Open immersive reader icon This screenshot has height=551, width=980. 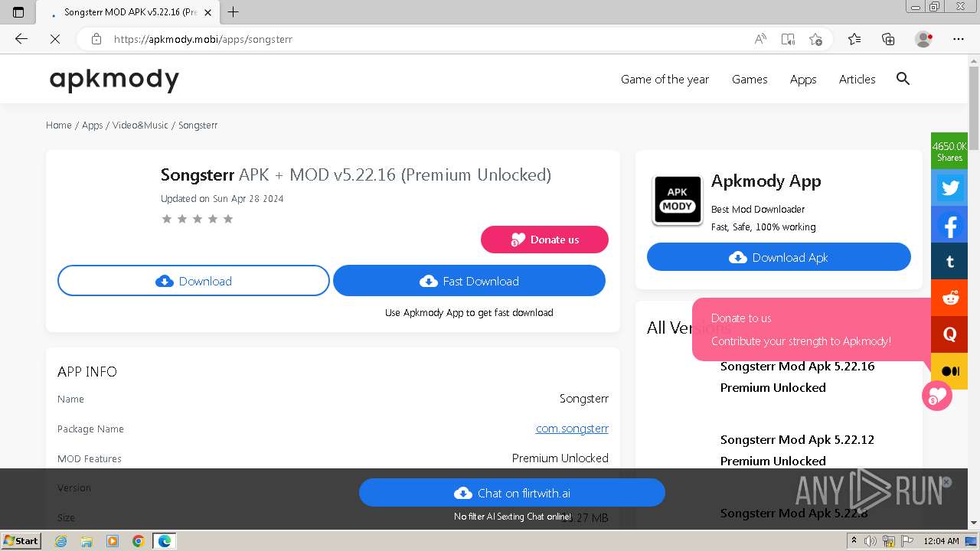(788, 39)
